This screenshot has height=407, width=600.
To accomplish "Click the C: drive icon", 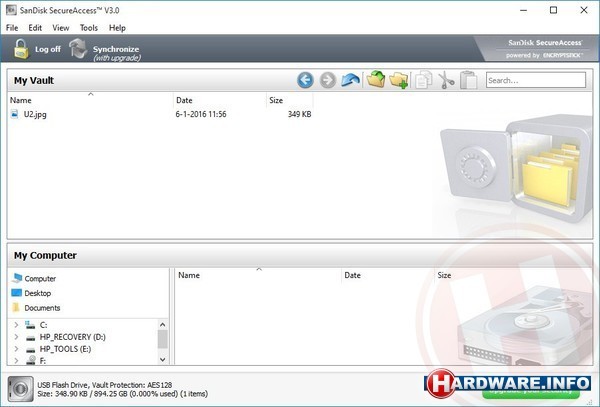I will click(x=30, y=325).
